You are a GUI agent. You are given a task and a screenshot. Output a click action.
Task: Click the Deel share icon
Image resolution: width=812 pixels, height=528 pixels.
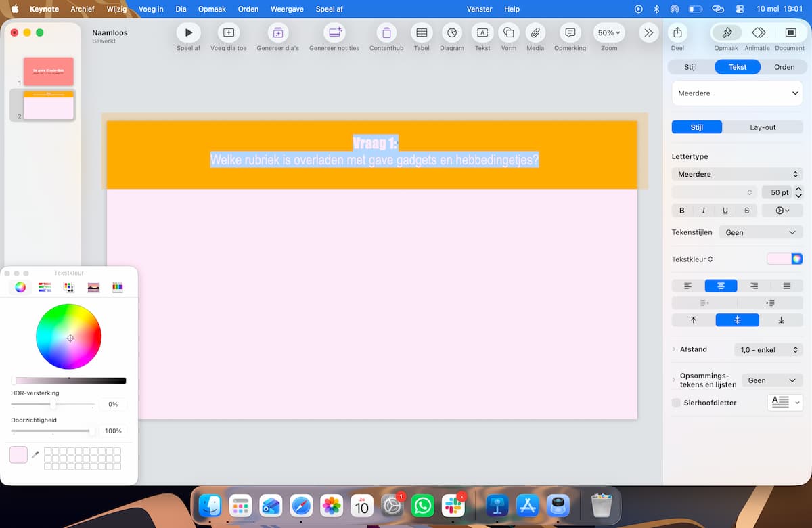677,32
